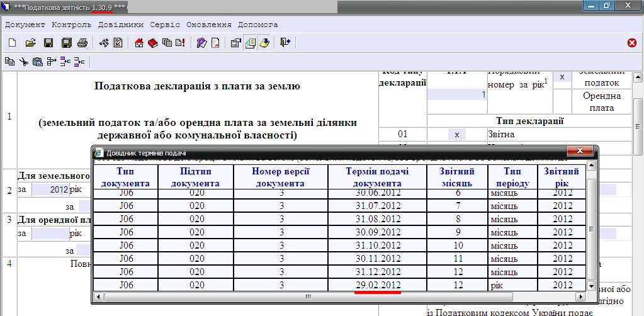Click the 2012 year input field
The width and height of the screenshot is (644, 316).
48,189
